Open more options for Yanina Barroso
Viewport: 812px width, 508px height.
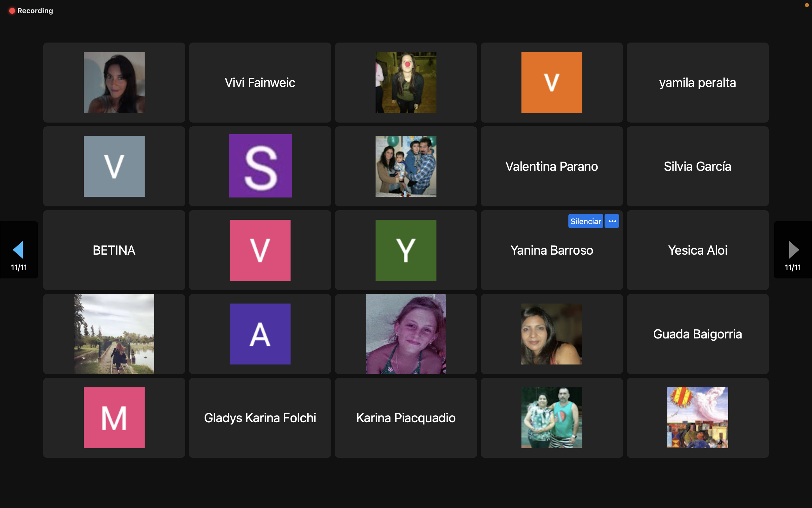tap(612, 221)
